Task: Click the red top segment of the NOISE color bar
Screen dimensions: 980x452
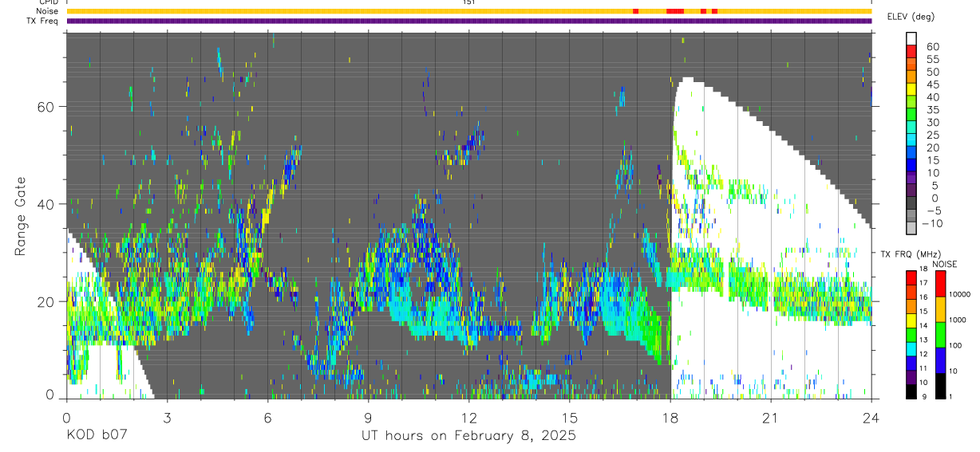Action: click(939, 284)
